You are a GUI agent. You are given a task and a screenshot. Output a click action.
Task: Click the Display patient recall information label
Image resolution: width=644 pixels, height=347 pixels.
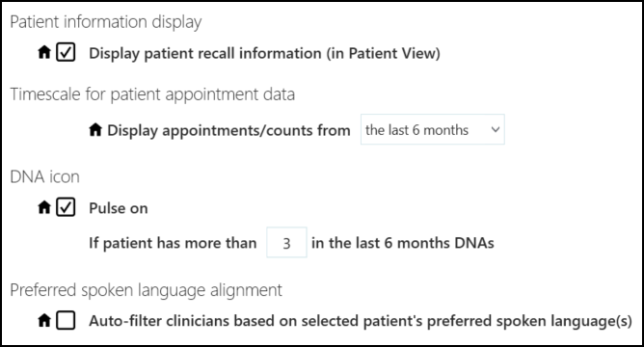click(x=264, y=53)
